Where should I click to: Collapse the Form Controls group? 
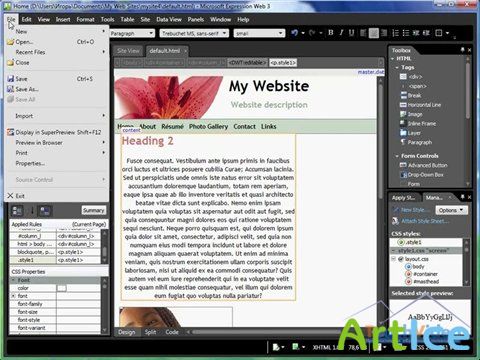point(397,156)
